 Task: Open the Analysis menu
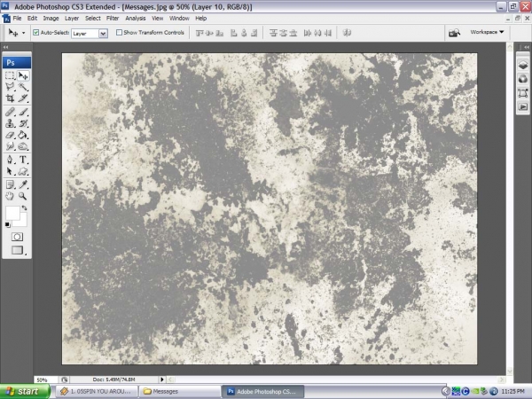tap(136, 19)
